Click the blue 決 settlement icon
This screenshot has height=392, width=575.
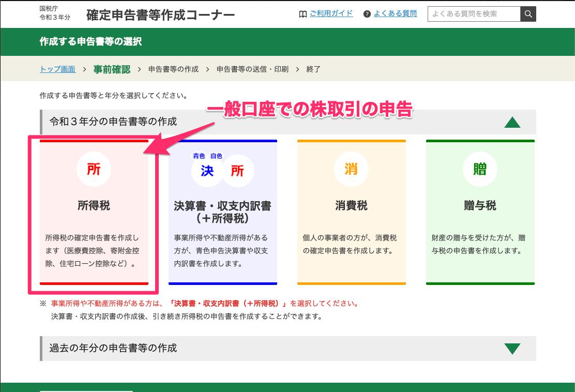pyautogui.click(x=207, y=171)
